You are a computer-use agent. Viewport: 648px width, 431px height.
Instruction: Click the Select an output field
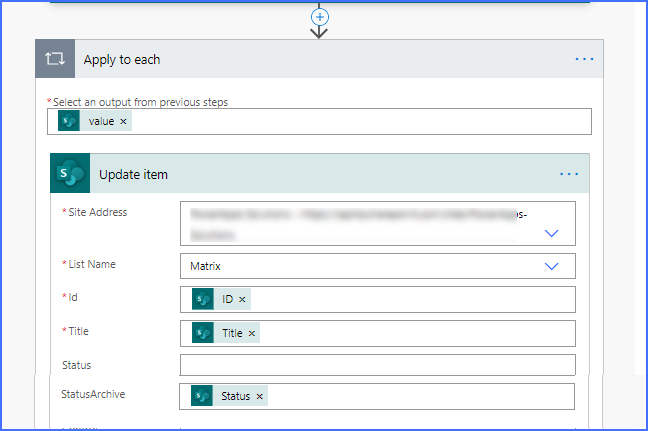(x=319, y=121)
